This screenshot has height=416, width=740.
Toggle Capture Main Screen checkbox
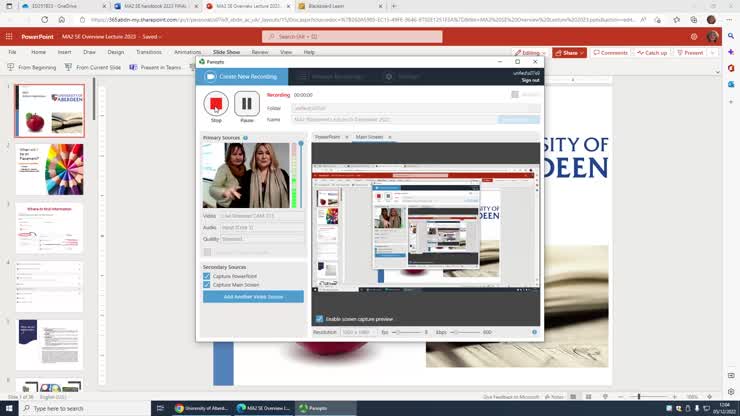(207, 285)
